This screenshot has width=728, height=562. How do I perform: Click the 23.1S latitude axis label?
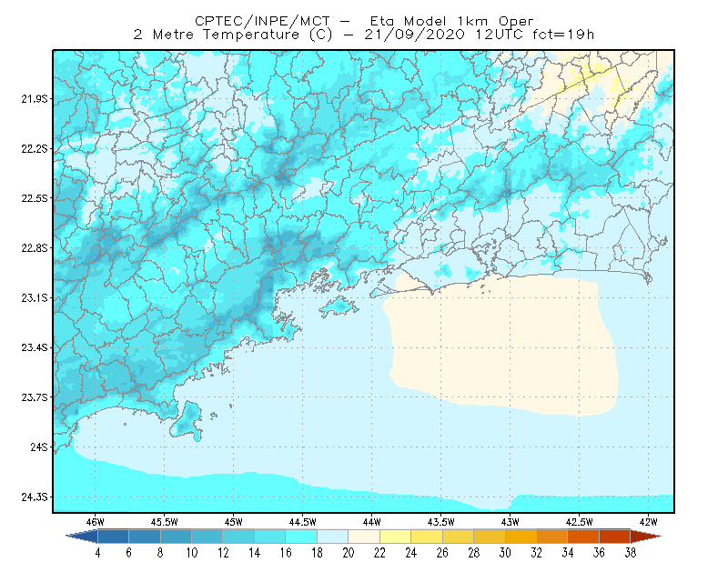click(35, 298)
